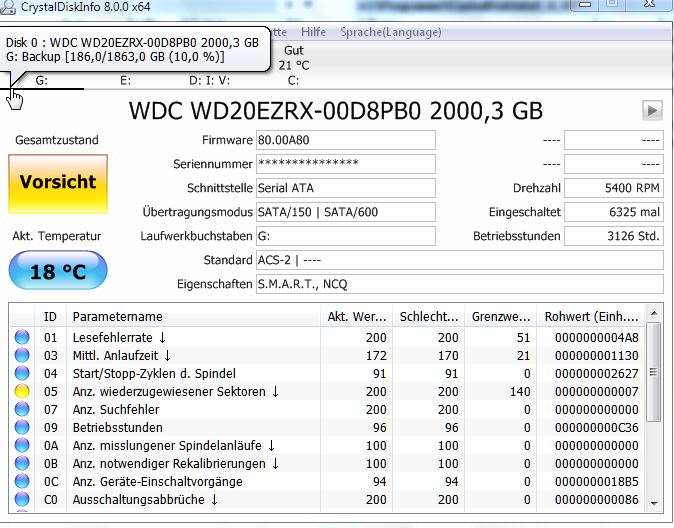Click the Vorsicht health status button
The height and width of the screenshot is (528, 674).
(x=58, y=184)
